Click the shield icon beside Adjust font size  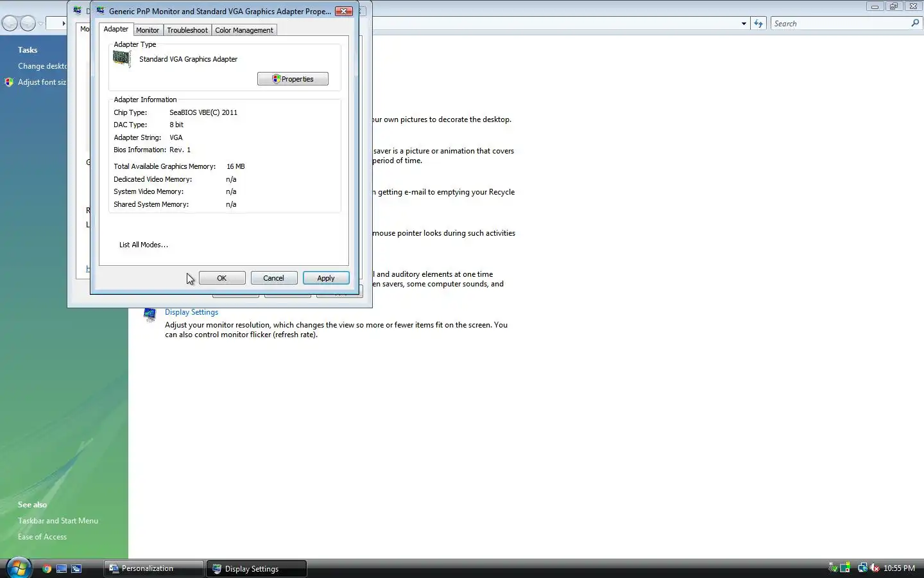(x=9, y=82)
